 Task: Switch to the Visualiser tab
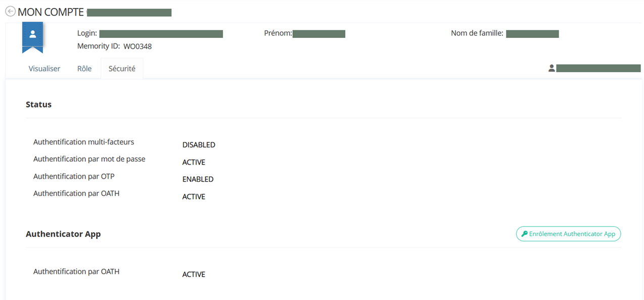[44, 69]
